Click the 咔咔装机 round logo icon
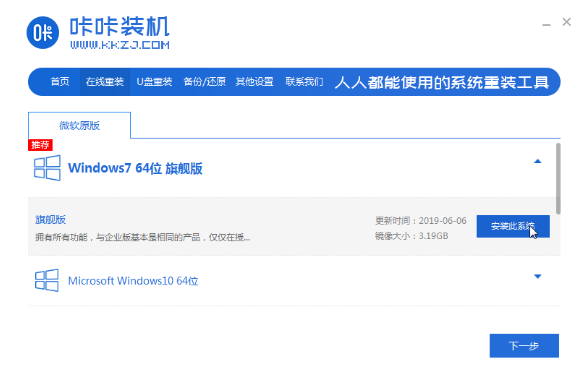The height and width of the screenshot is (372, 581). (43, 33)
